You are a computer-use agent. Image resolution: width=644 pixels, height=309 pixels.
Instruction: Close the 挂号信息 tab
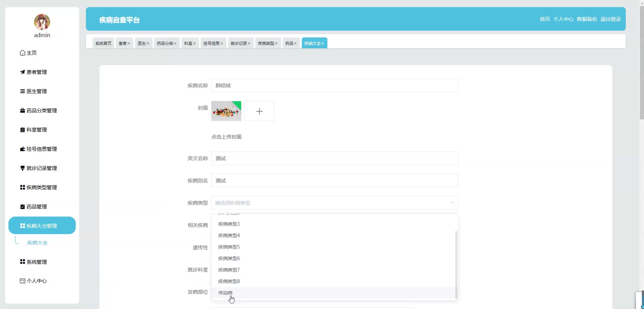[222, 44]
